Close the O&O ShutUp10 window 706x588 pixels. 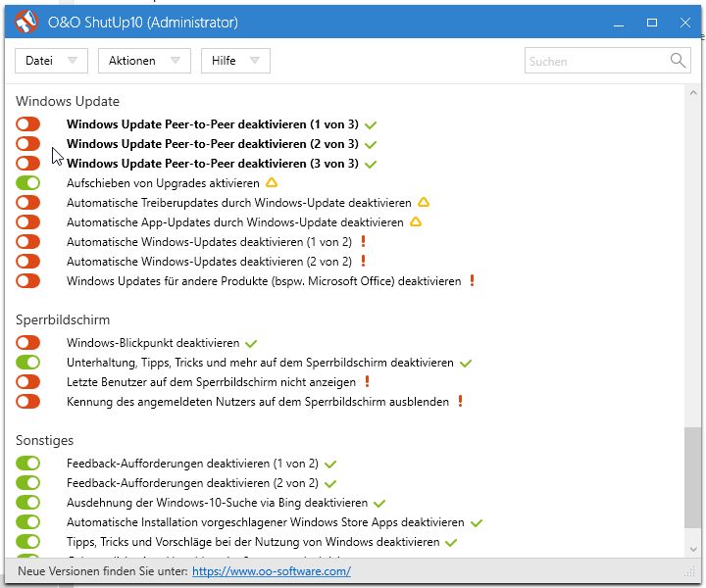pos(685,22)
